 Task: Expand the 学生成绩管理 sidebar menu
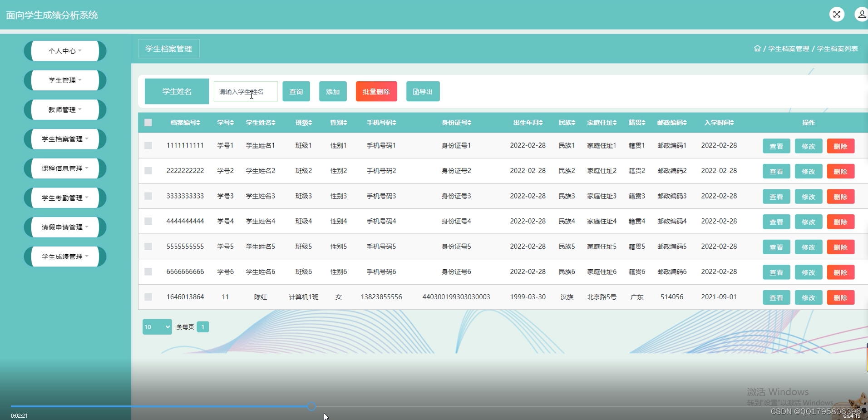64,256
